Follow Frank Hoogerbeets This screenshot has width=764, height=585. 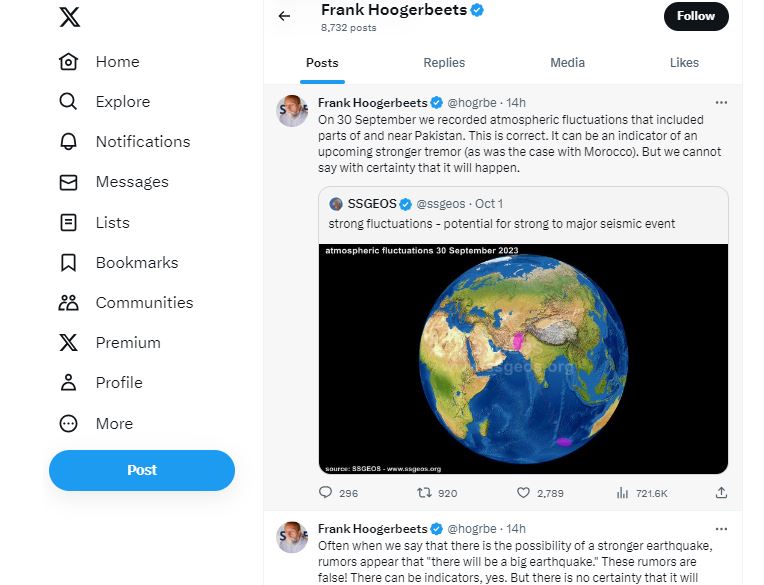pos(696,16)
